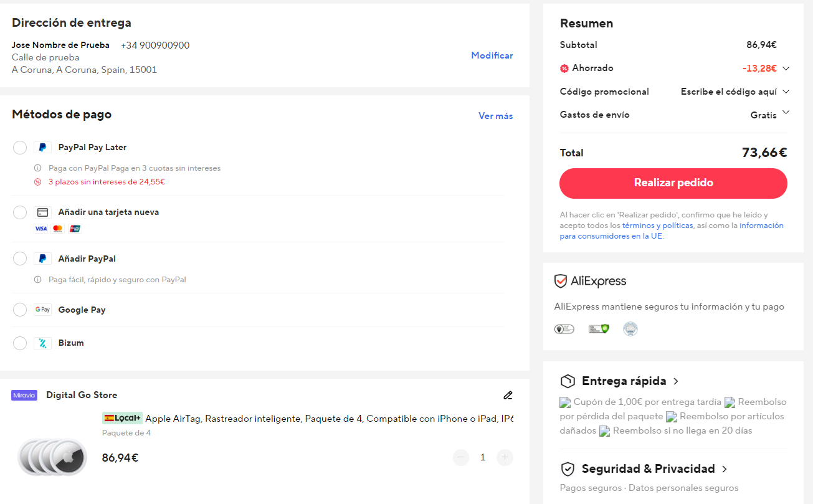The height and width of the screenshot is (504, 813).
Task: Open Seguridad & Privacidad details arrow
Action: pos(725,469)
